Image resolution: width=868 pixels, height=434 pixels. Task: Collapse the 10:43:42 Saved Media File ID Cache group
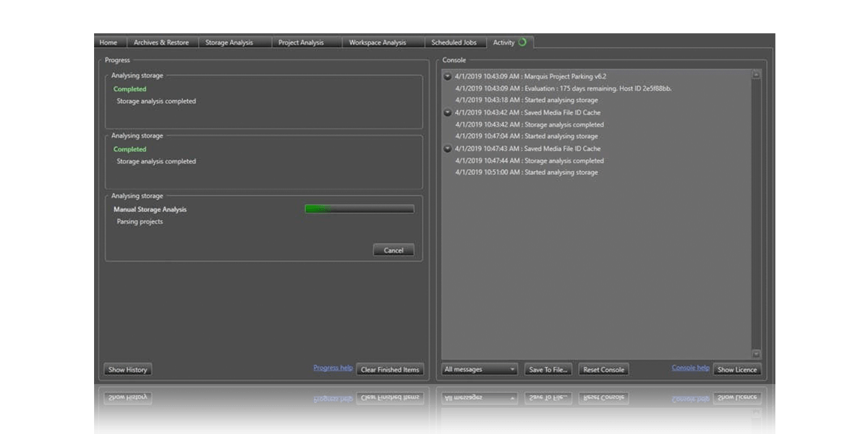(x=448, y=112)
